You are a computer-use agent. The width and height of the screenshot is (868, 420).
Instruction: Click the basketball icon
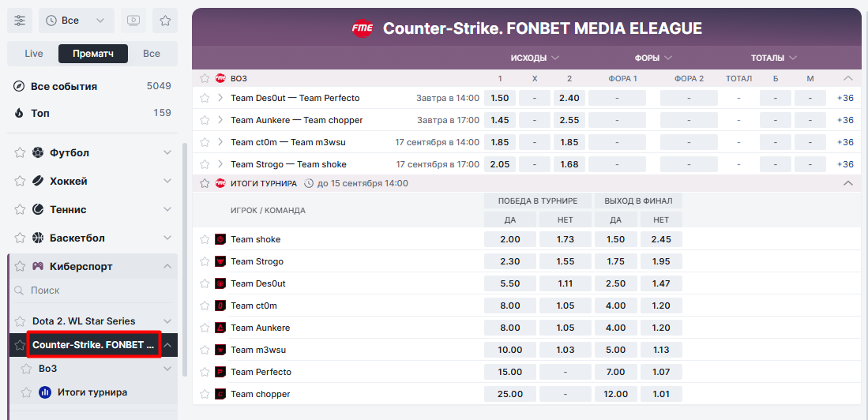[x=38, y=238]
